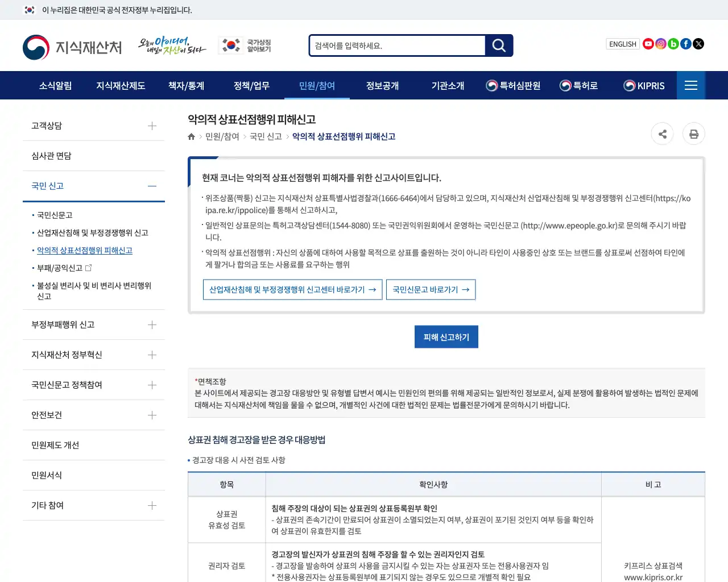Image resolution: width=728 pixels, height=582 pixels.
Task: Click the share icon near the page title
Action: [662, 134]
